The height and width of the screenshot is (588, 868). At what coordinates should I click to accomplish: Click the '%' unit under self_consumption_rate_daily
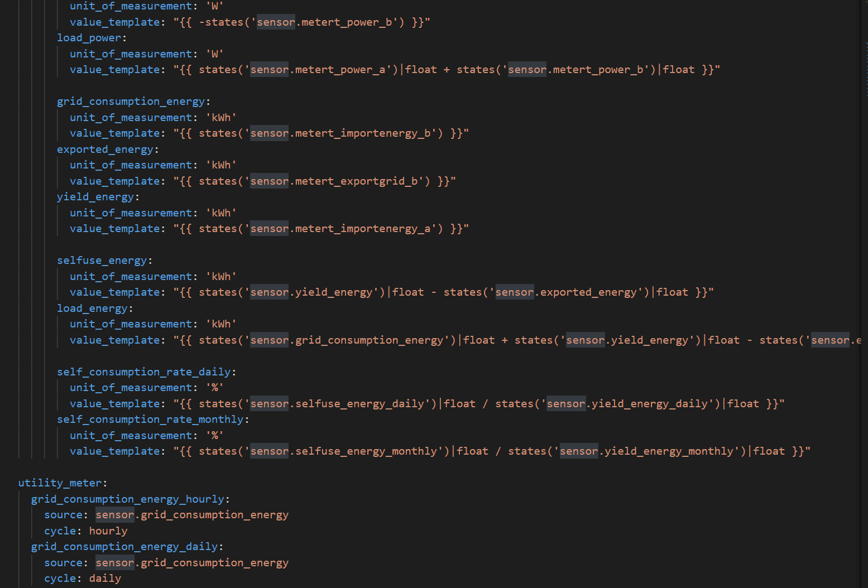tap(215, 388)
